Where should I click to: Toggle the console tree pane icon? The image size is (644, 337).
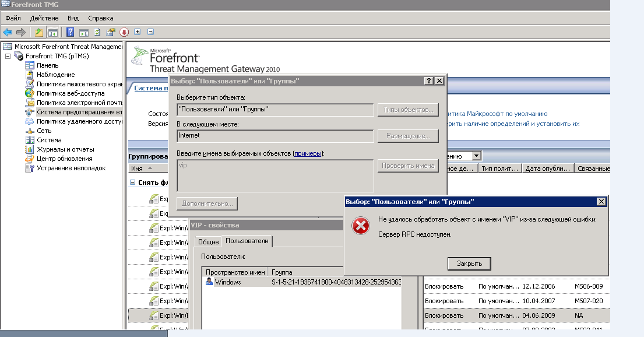click(x=52, y=32)
